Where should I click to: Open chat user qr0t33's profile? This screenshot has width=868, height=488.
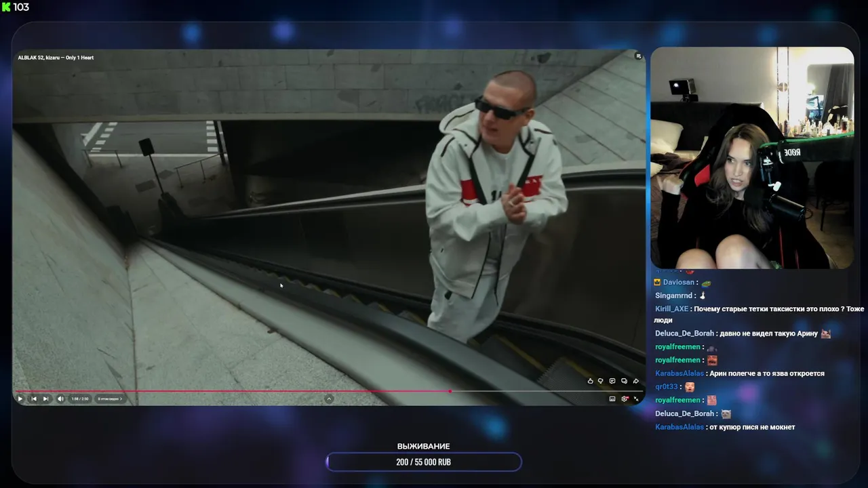[668, 386]
